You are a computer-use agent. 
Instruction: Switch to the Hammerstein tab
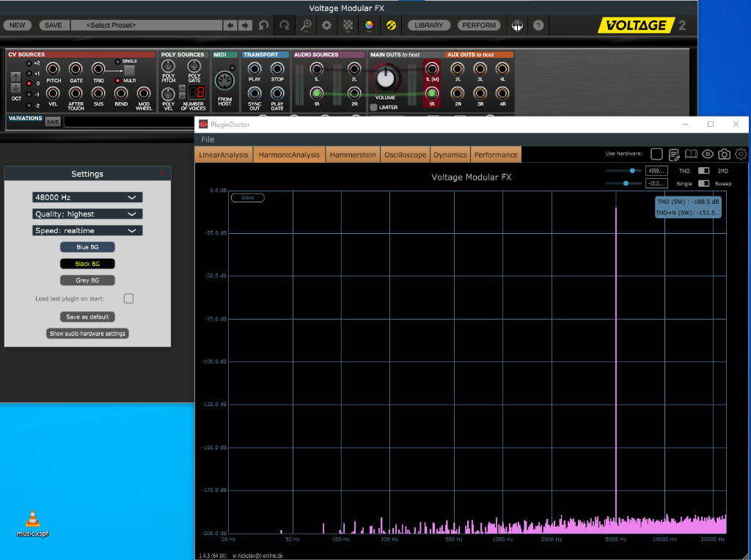pos(353,155)
